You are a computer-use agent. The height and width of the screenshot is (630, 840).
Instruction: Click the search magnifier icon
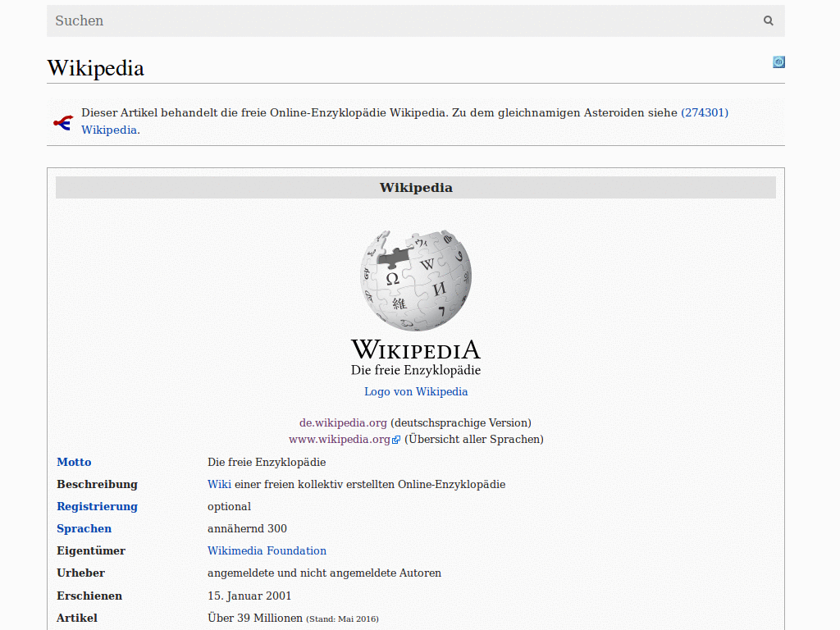[768, 21]
